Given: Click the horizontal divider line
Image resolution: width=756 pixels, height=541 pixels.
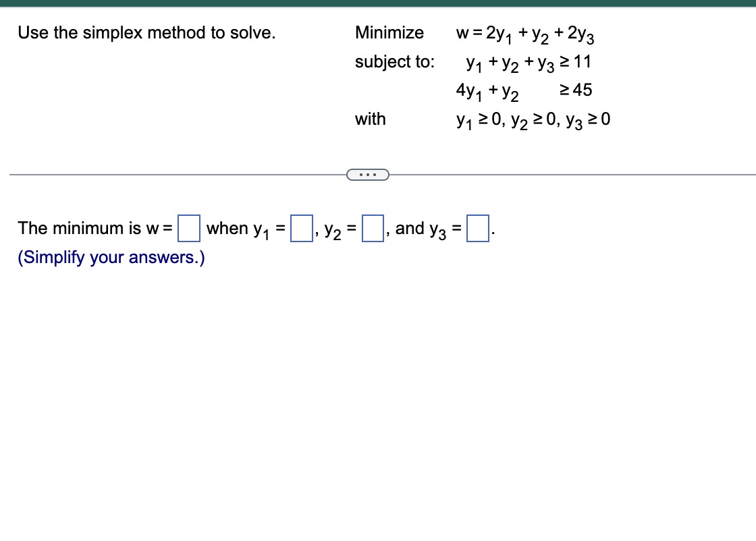Looking at the screenshot, I should click(169, 175).
